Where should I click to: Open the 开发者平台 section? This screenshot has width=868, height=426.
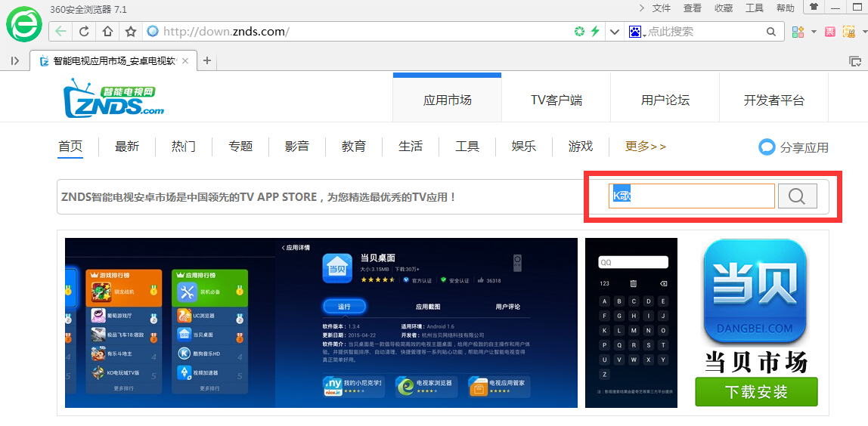tap(774, 100)
